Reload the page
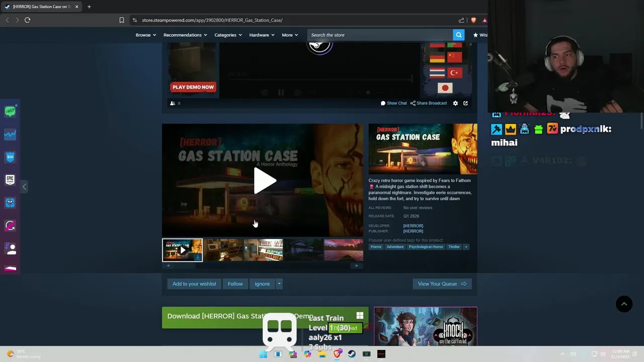Viewport: 644px width, 362px height. [28, 20]
